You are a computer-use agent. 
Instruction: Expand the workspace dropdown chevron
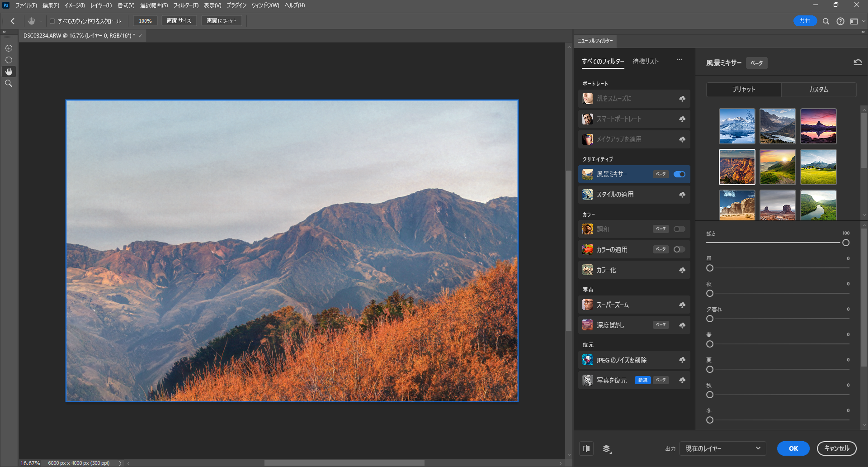(863, 21)
